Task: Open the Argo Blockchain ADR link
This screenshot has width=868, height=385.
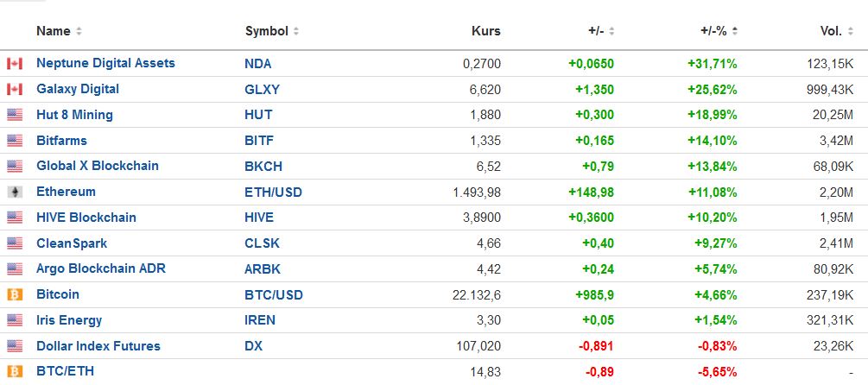Action: coord(101,268)
